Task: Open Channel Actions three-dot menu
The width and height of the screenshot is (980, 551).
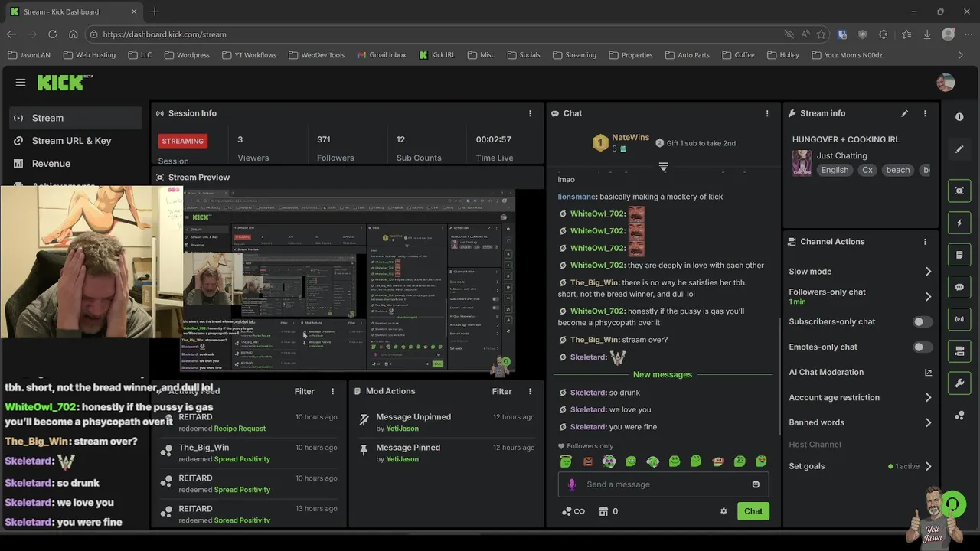Action: point(925,242)
